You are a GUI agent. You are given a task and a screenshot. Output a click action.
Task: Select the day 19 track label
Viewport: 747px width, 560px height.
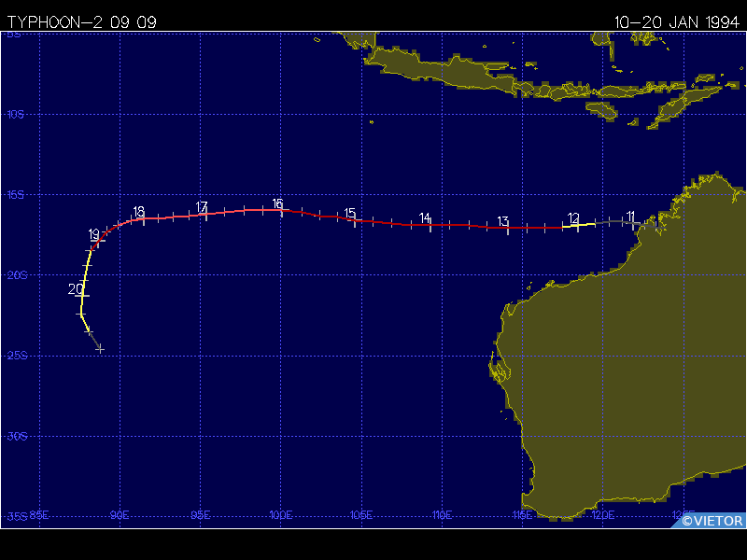tap(93, 233)
